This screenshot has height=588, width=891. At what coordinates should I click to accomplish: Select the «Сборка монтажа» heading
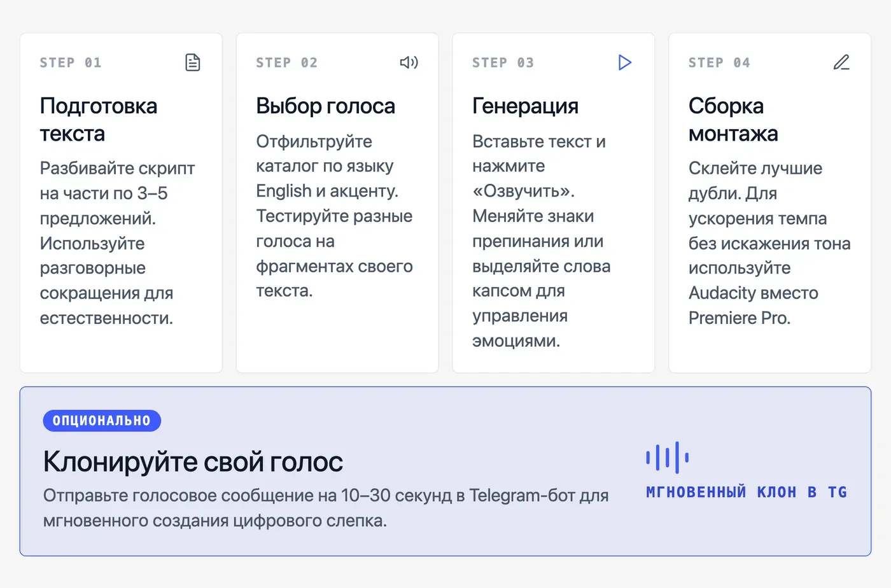tap(733, 120)
